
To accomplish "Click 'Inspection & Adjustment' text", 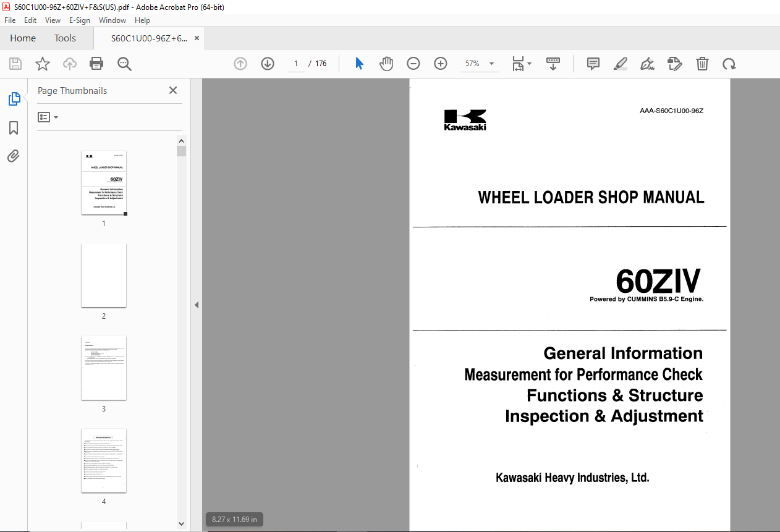I will [604, 416].
